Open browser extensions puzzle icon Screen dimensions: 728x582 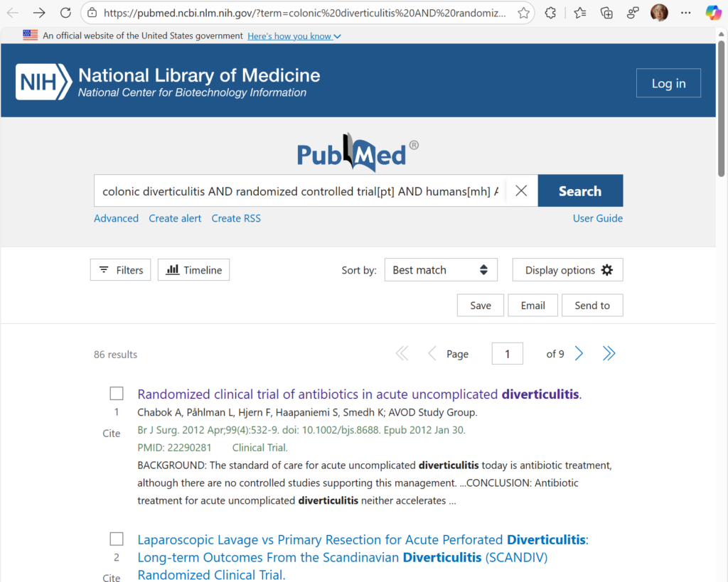(550, 13)
